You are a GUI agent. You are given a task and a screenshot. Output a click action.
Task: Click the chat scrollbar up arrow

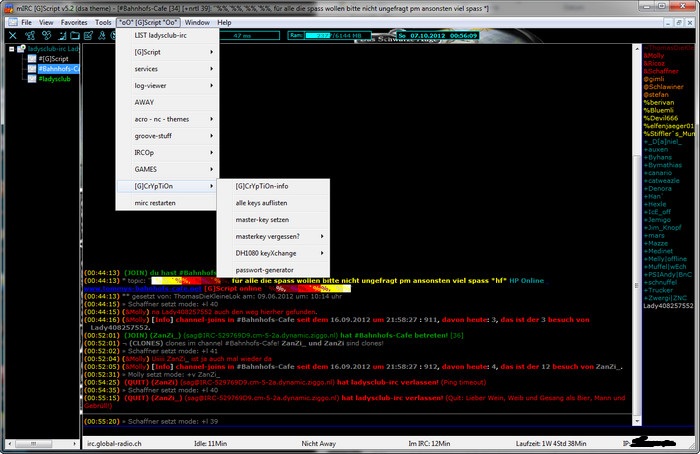click(x=637, y=48)
